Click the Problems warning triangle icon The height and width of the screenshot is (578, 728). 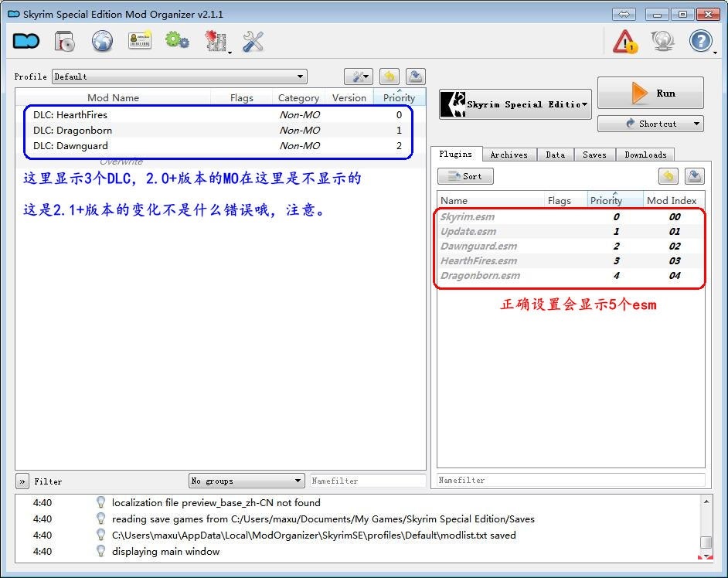click(625, 41)
